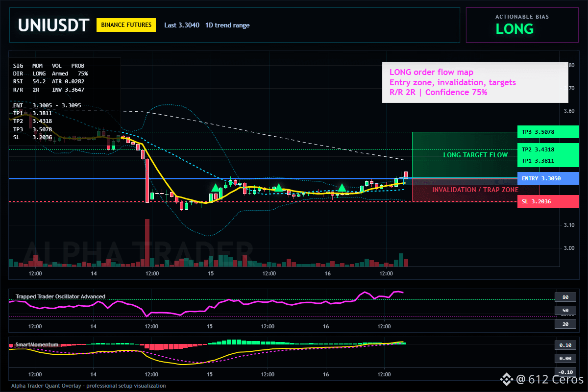Click the PROB column header
Screen dimensions: 588x392
tap(77, 65)
